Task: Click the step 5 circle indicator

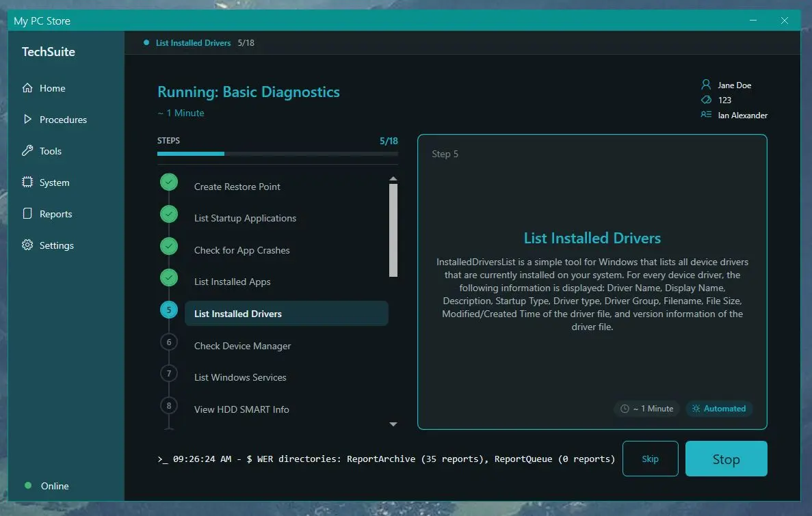Action: [169, 310]
